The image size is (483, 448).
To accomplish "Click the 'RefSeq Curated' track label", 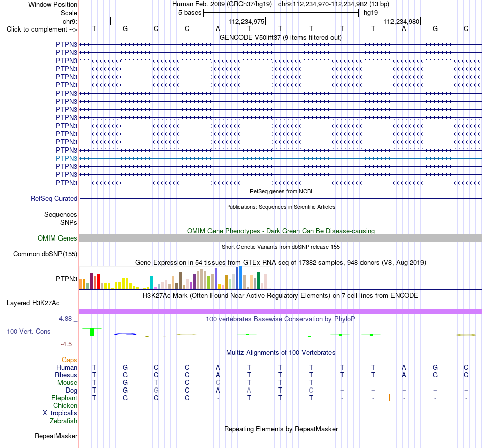I will tap(54, 199).
